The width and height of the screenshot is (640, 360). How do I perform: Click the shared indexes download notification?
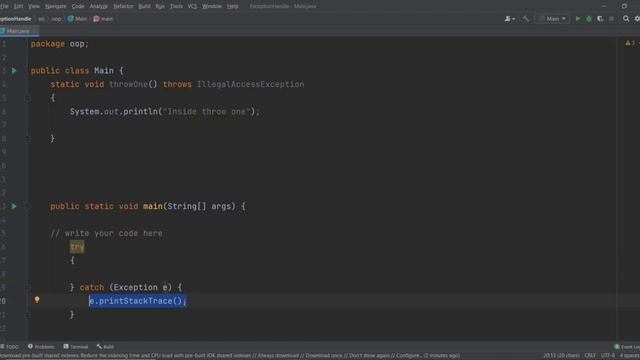pyautogui.click(x=230, y=356)
